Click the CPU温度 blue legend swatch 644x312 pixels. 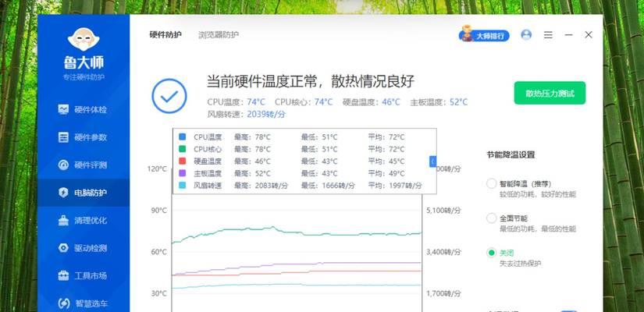[x=183, y=136]
